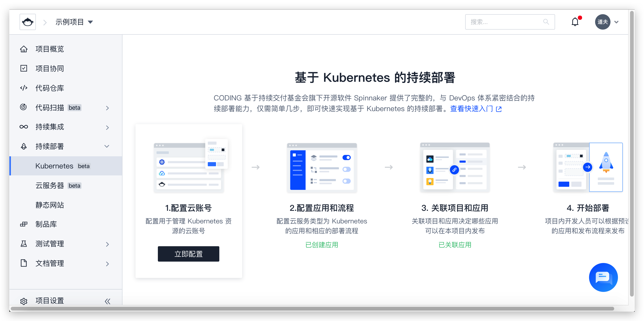Click the CODING monkey logo icon
The image size is (644, 321).
[27, 22]
